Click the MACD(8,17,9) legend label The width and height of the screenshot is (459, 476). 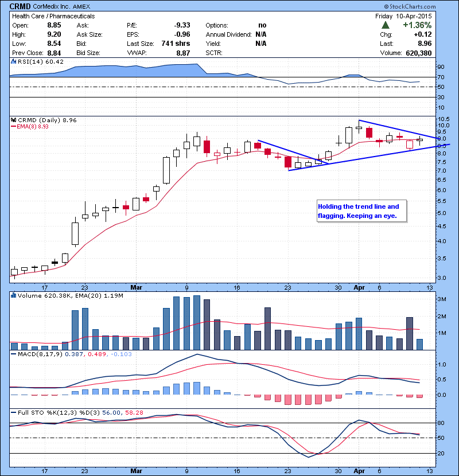click(x=41, y=354)
